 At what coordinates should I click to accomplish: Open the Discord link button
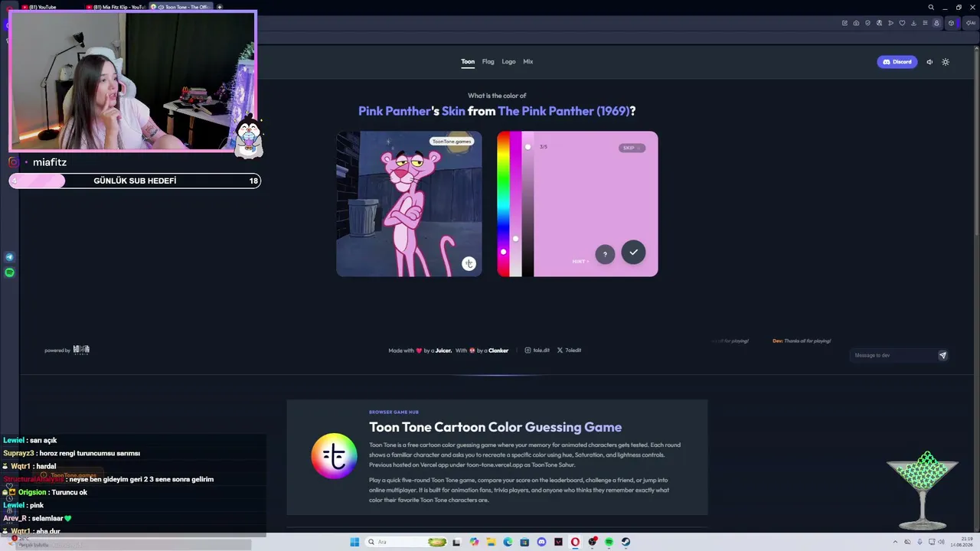[x=897, y=62]
